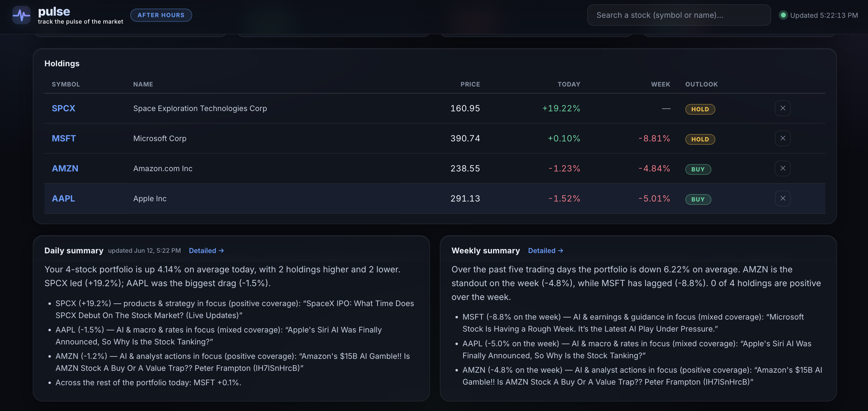This screenshot has width=868, height=411.
Task: Click MSFT today change +0.10%
Action: (564, 138)
